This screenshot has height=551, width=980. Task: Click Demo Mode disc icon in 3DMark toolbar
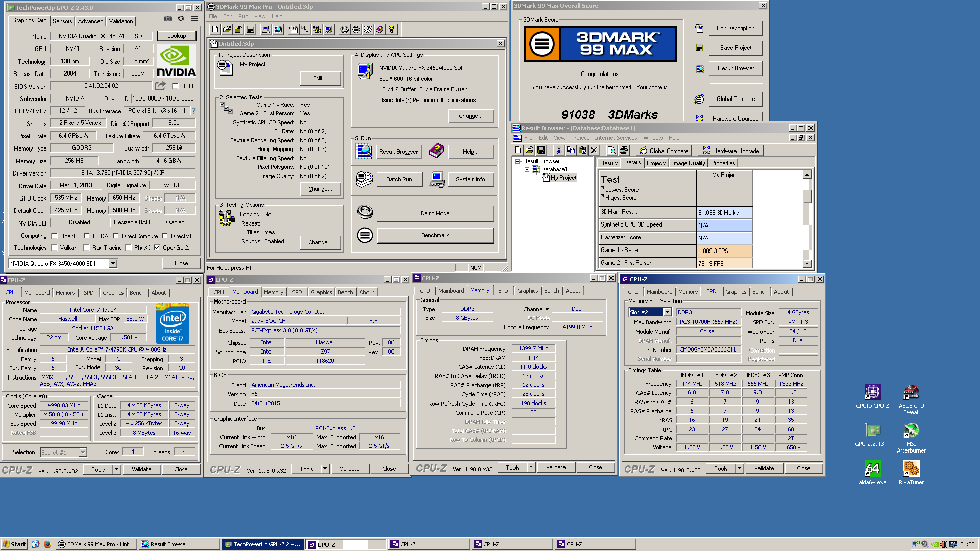[345, 30]
